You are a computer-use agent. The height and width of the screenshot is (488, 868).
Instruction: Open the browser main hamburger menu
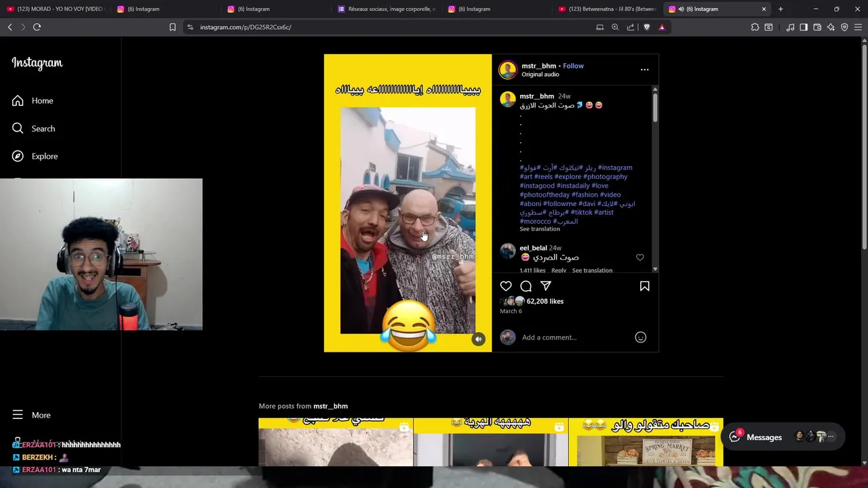pyautogui.click(x=858, y=27)
